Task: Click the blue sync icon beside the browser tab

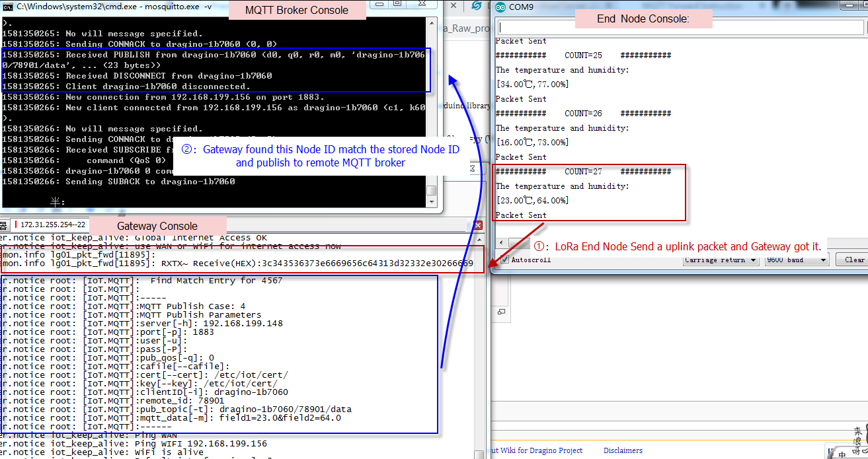Action: [x=476, y=6]
